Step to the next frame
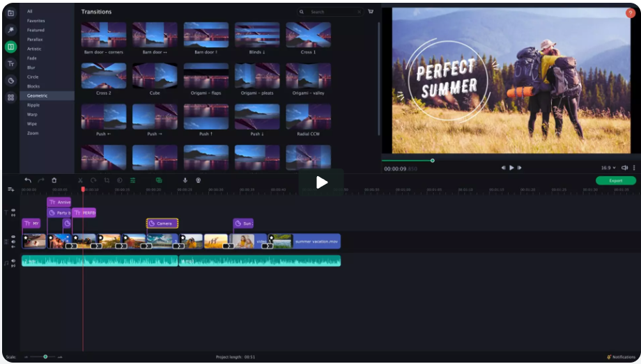The image size is (641, 364). [x=520, y=168]
